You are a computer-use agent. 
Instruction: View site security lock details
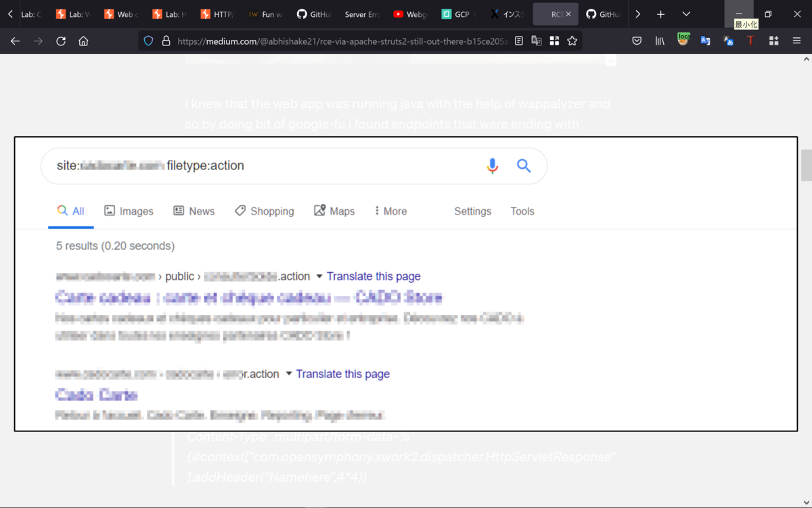pos(166,41)
